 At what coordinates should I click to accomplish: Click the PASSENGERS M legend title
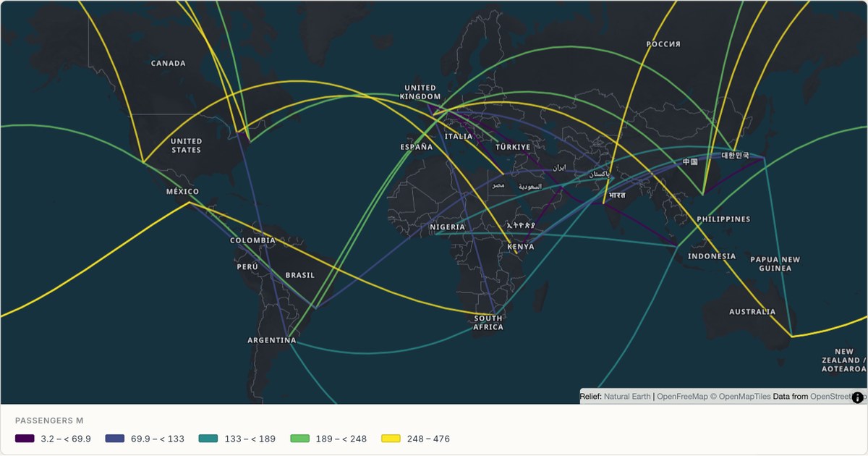[x=49, y=421]
